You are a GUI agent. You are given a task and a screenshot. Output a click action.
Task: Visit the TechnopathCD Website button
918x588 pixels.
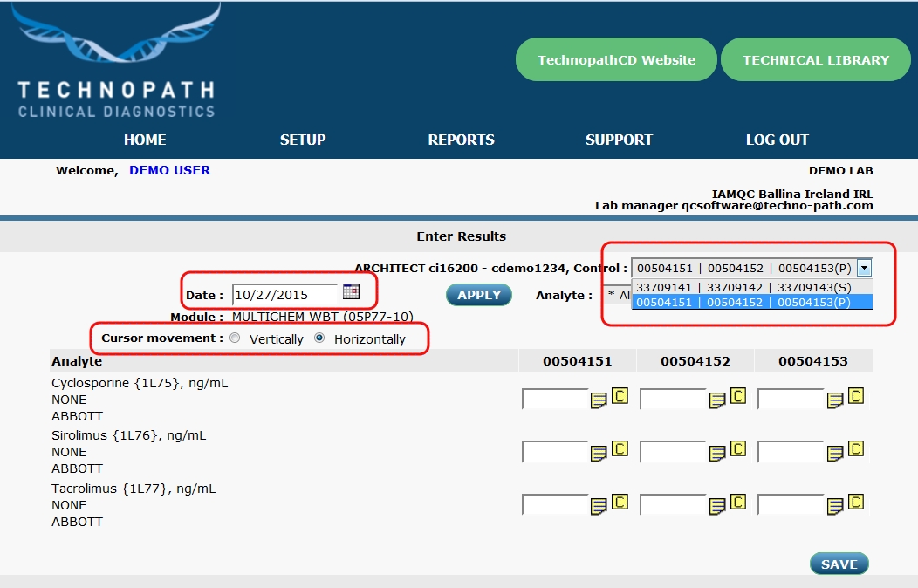(x=616, y=59)
